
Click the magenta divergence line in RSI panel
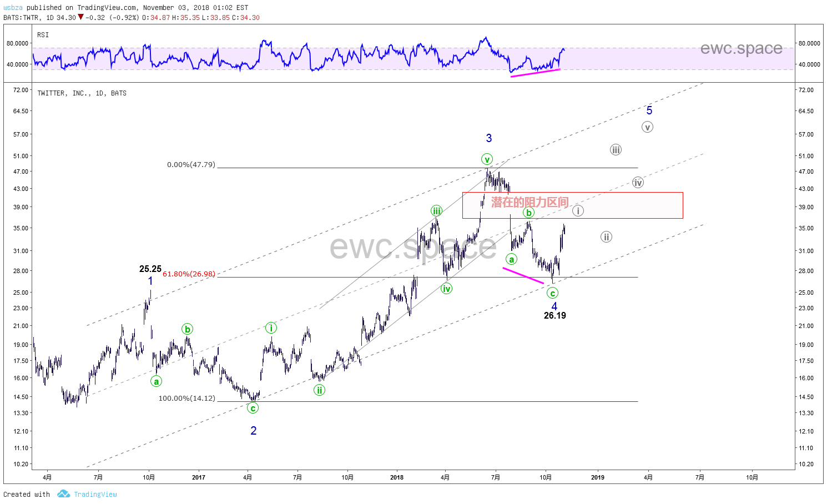pos(535,72)
